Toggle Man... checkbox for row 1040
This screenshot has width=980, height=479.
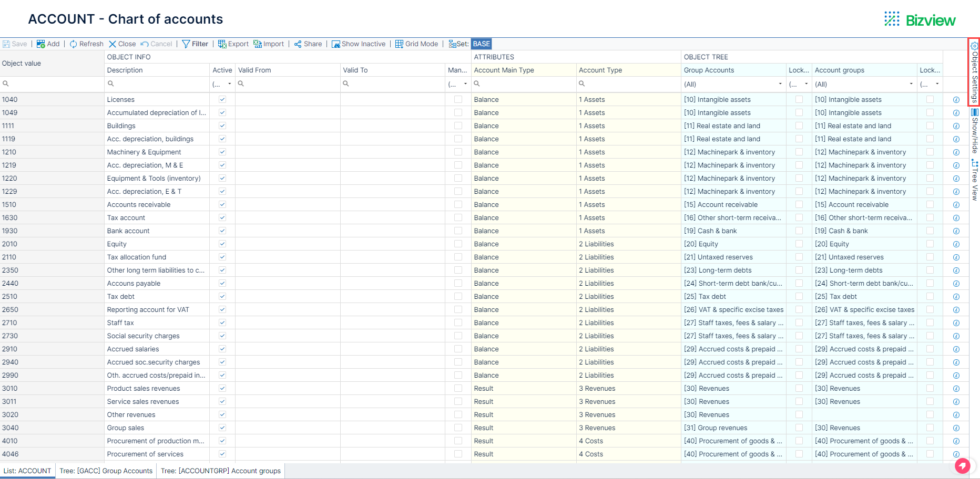pyautogui.click(x=458, y=99)
